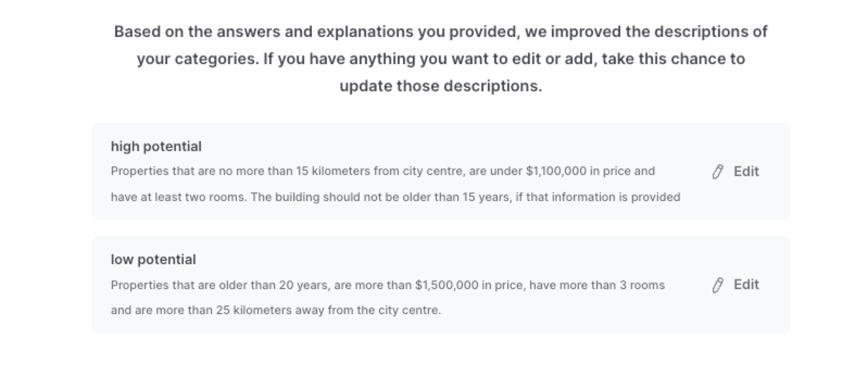Click the pencil icon for low potential
This screenshot has height=375, width=868.
pos(718,285)
